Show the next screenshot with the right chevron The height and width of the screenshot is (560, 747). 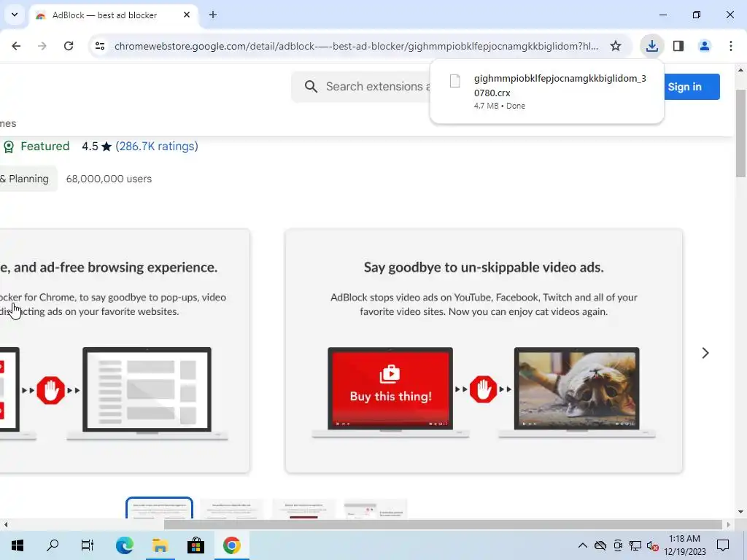pos(705,353)
